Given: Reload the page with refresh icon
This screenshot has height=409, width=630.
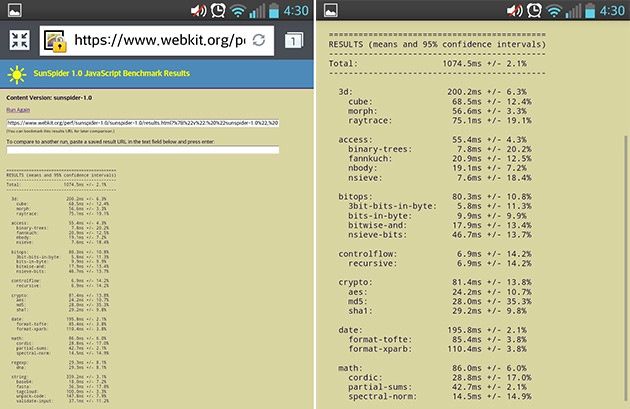Looking at the screenshot, I should tap(259, 40).
